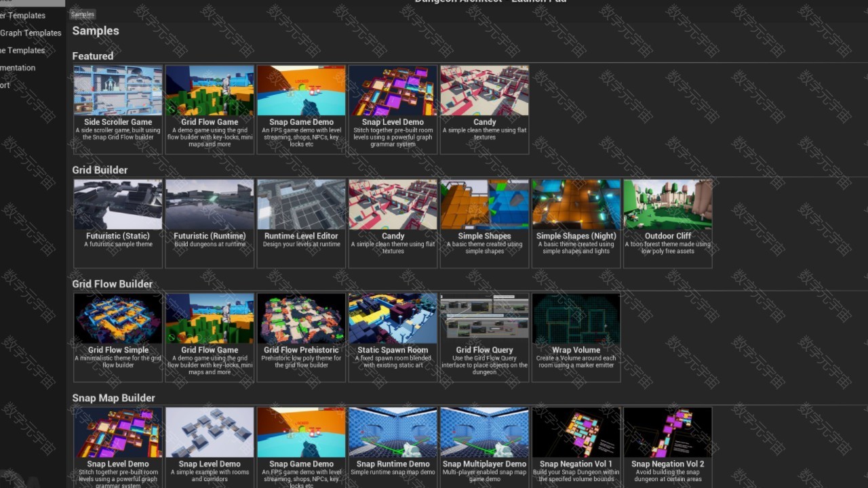The height and width of the screenshot is (488, 868).
Task: Open Snap Level Demo under Featured
Action: [x=393, y=109]
